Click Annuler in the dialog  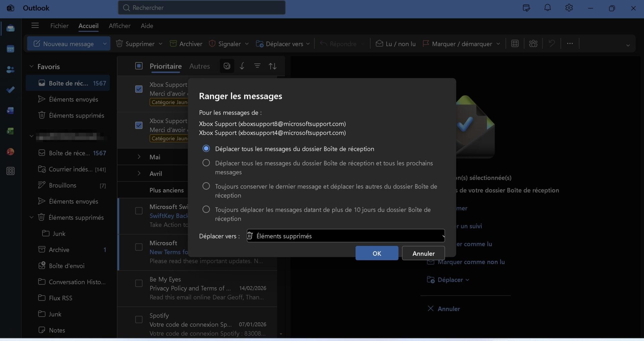(x=423, y=253)
